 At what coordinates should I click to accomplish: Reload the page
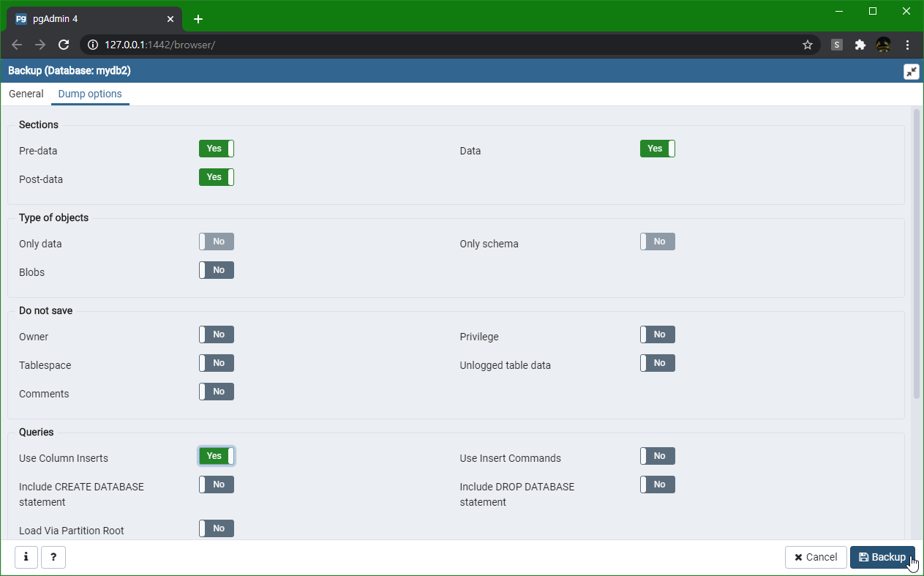tap(64, 45)
